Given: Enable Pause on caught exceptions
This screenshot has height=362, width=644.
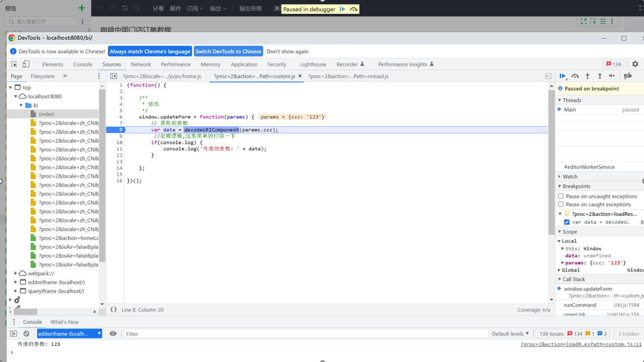Looking at the screenshot, I should click(561, 204).
